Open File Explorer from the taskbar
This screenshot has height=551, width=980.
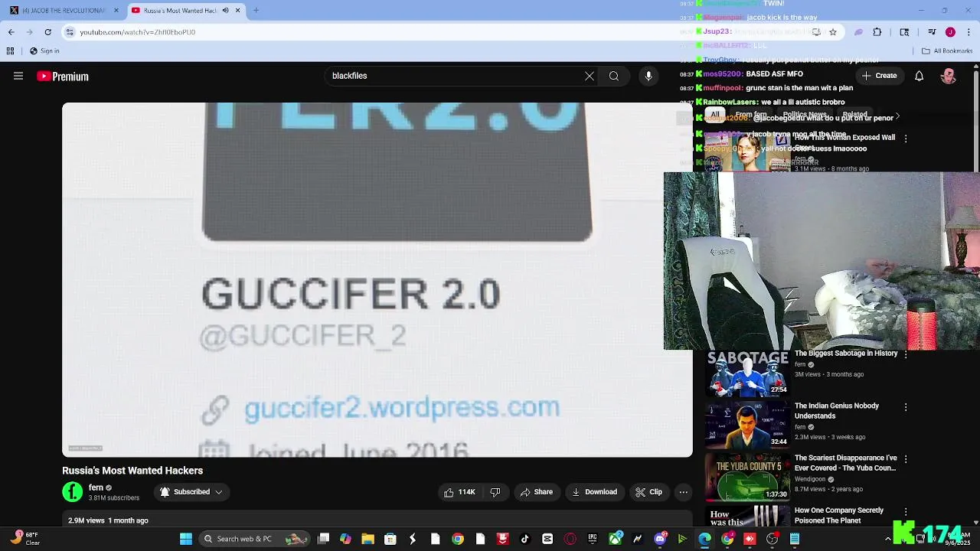coord(367,539)
